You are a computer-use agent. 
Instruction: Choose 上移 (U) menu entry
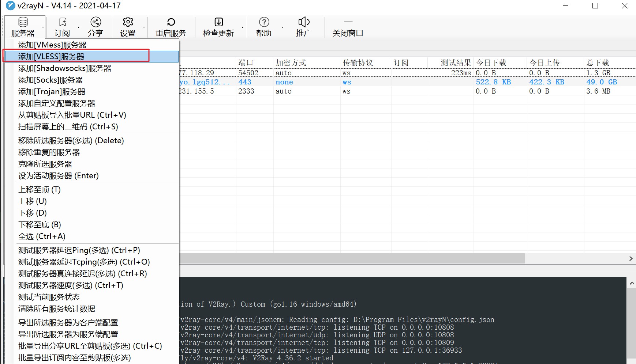tap(91, 201)
